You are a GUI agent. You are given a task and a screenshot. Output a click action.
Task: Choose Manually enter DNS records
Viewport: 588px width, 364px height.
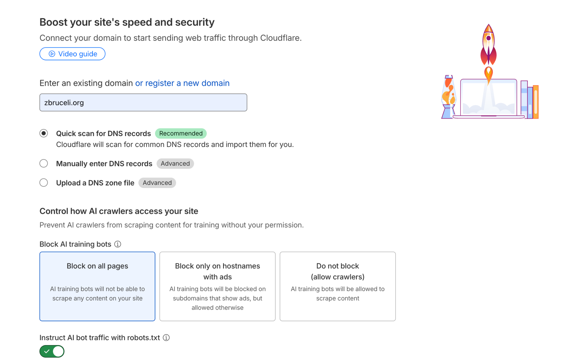pyautogui.click(x=44, y=163)
